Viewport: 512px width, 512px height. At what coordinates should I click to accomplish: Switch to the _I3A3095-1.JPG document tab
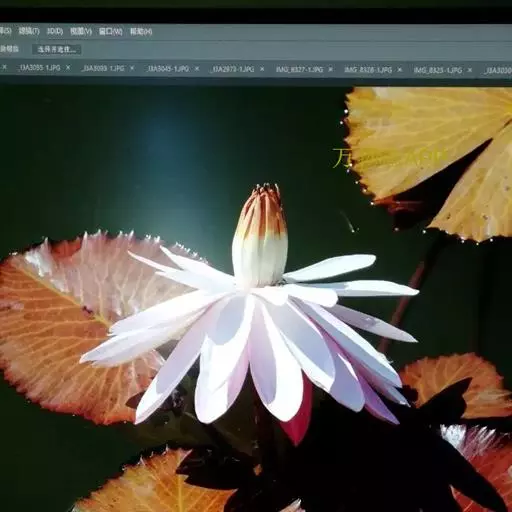click(39, 68)
